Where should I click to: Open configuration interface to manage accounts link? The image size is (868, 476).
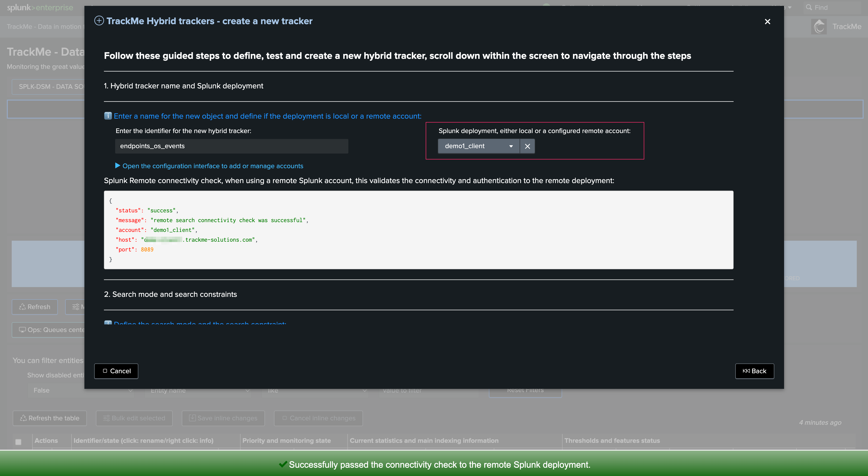click(x=213, y=166)
